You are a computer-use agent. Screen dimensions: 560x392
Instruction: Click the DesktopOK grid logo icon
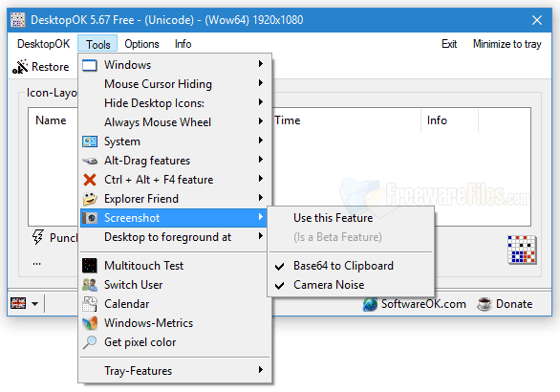[522, 250]
